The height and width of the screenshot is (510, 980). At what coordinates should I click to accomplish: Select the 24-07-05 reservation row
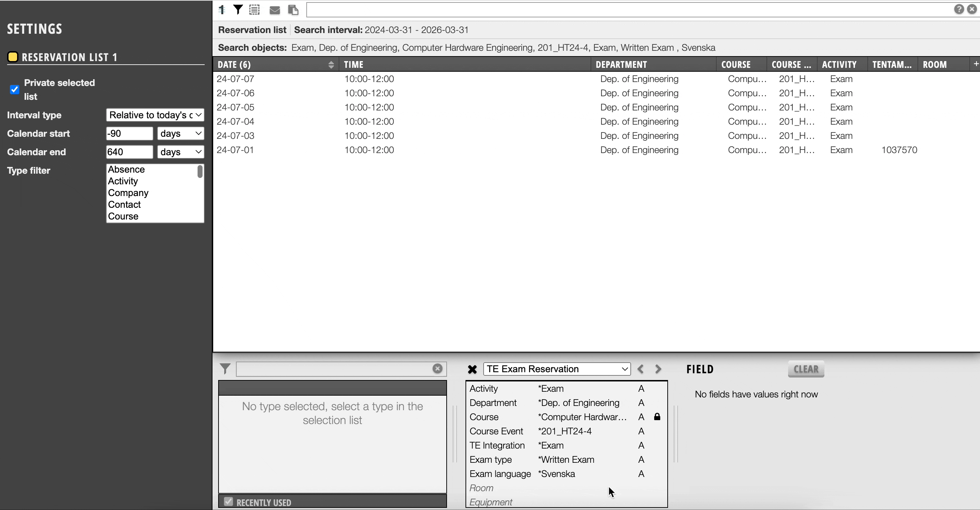[x=596, y=107]
